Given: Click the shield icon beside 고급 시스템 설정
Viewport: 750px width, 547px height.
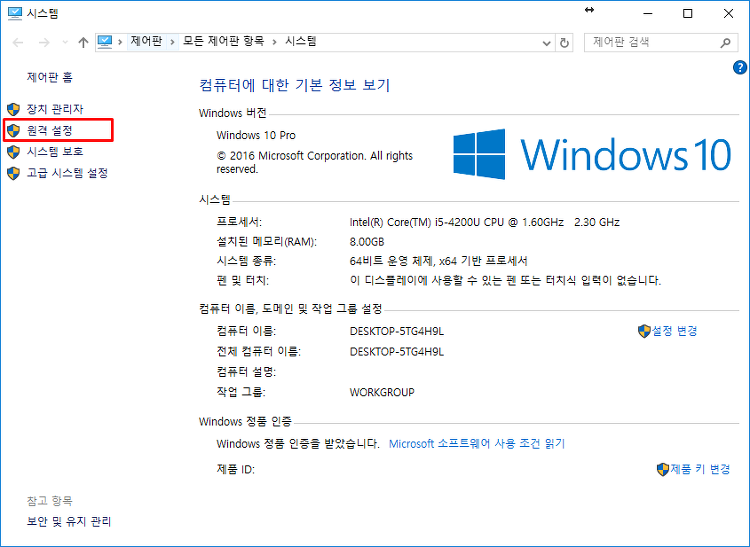Looking at the screenshot, I should point(13,173).
